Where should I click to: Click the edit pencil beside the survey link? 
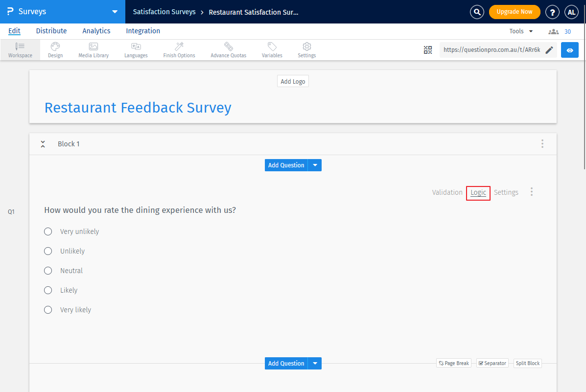pyautogui.click(x=549, y=49)
